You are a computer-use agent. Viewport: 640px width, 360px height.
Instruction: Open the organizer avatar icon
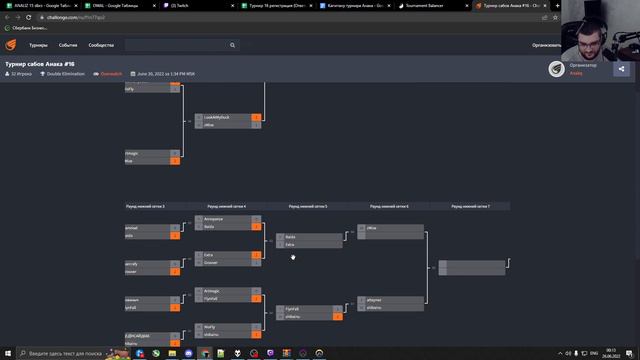pyautogui.click(x=556, y=69)
